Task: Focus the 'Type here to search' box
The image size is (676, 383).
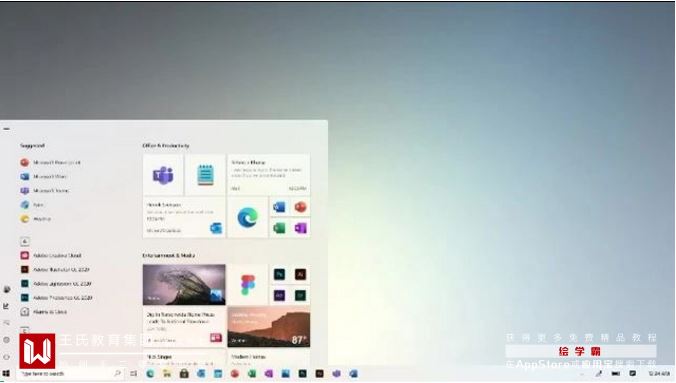Action: pyautogui.click(x=71, y=374)
